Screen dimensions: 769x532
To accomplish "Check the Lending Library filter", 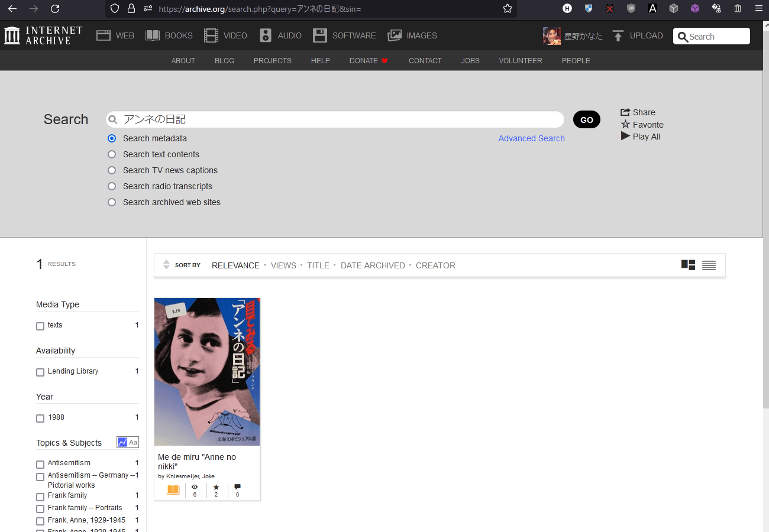I will (40, 372).
